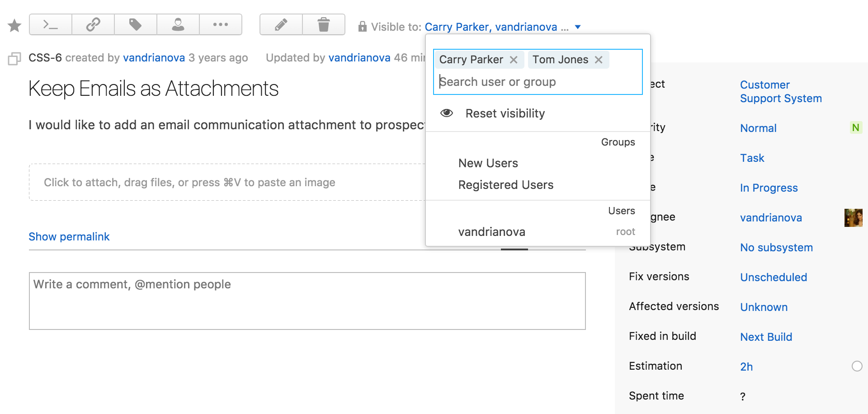Open the Normal priority dropdown
The image size is (868, 414).
point(758,128)
